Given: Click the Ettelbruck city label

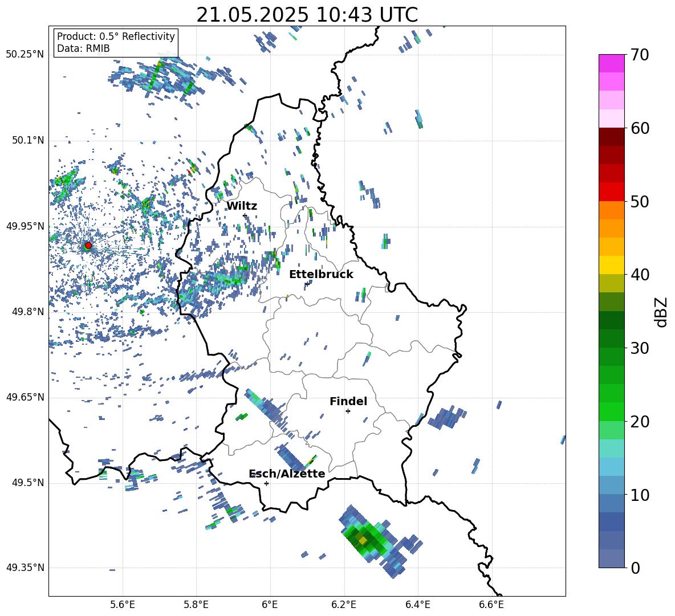Looking at the screenshot, I should pyautogui.click(x=321, y=275).
